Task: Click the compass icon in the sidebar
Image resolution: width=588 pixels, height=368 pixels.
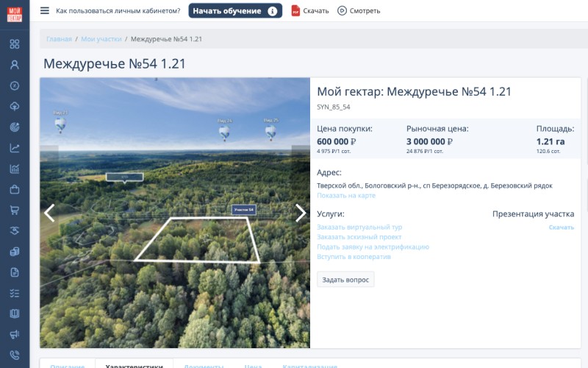Action: [x=14, y=85]
